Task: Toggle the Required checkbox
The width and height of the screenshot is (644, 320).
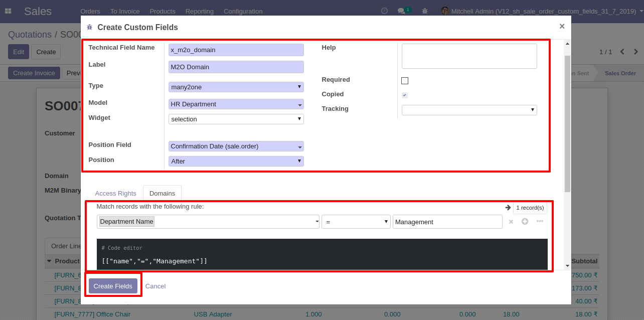Action: (405, 81)
